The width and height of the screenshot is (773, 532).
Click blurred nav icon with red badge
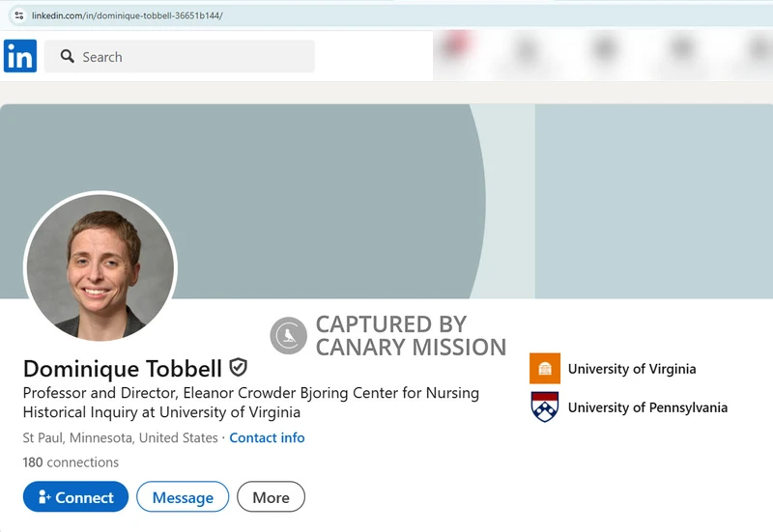(454, 50)
